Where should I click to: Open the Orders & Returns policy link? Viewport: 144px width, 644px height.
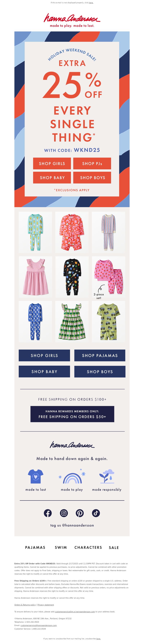tap(25, 605)
